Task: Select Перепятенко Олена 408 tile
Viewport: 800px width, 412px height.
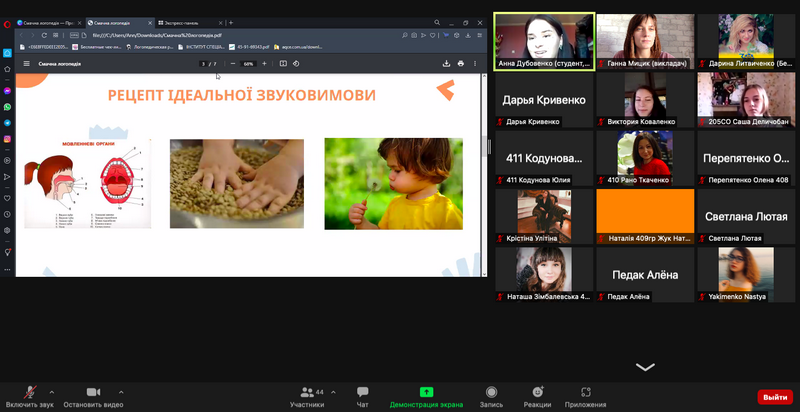Action: (x=746, y=158)
